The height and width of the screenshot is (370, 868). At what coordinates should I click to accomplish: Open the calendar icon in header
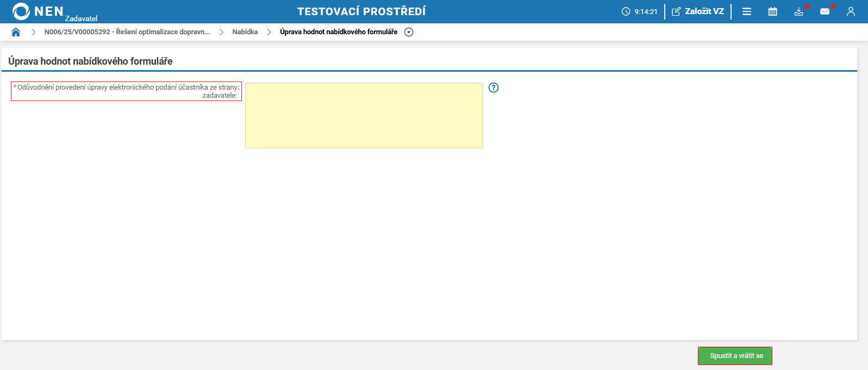tap(772, 11)
